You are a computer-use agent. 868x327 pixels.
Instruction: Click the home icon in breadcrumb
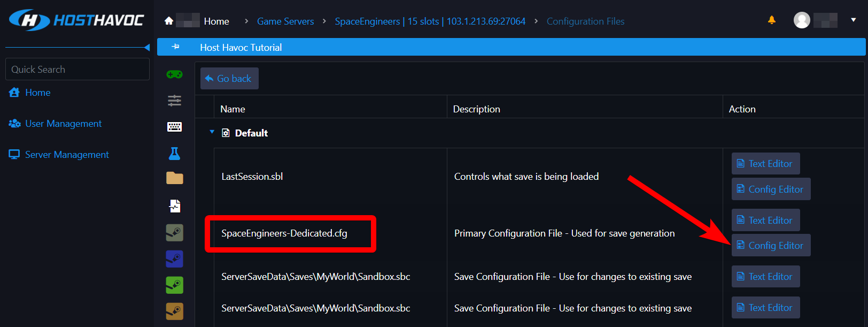(169, 21)
